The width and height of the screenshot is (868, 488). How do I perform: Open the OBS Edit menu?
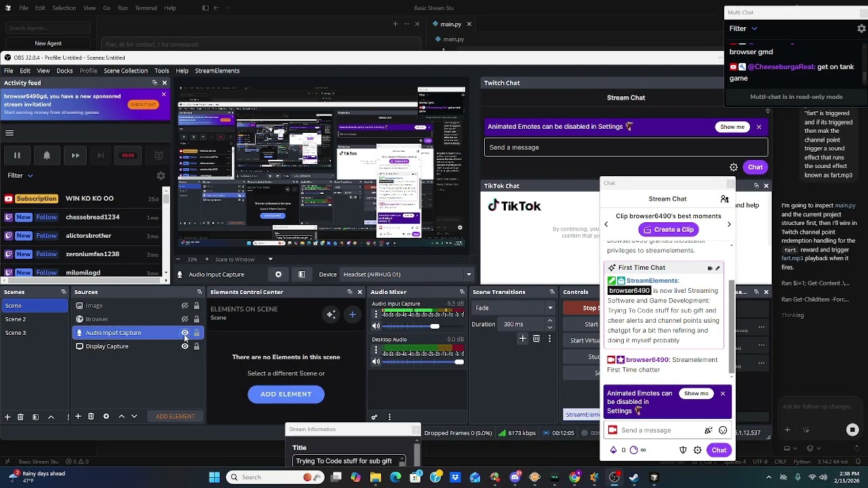(x=25, y=70)
